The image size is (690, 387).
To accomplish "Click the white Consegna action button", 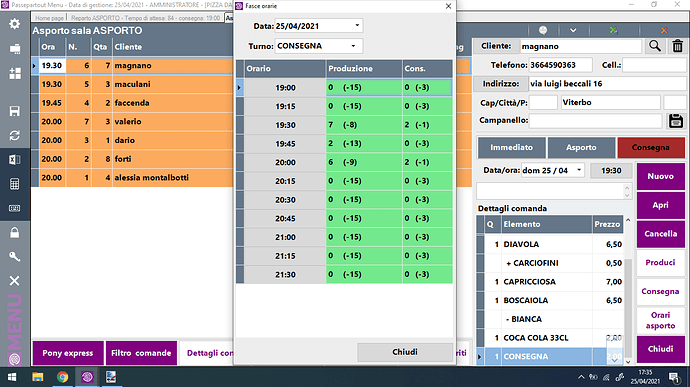I will (661, 291).
